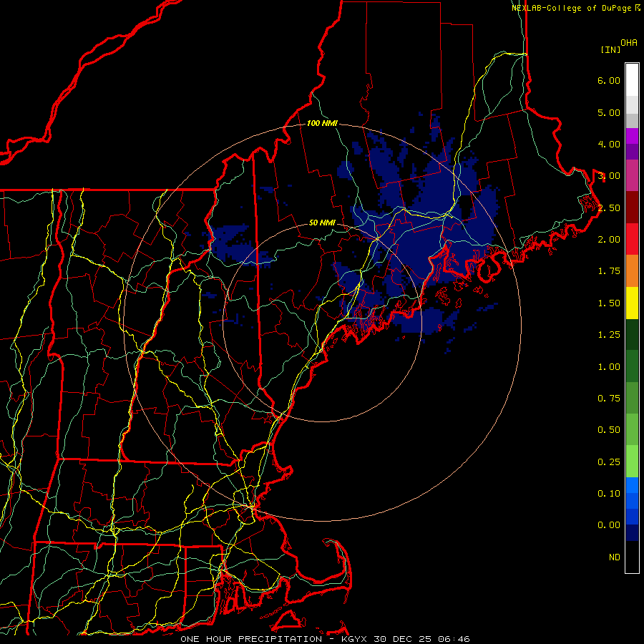Click the 5.00 legend value
644x644 pixels.
[x=609, y=112]
